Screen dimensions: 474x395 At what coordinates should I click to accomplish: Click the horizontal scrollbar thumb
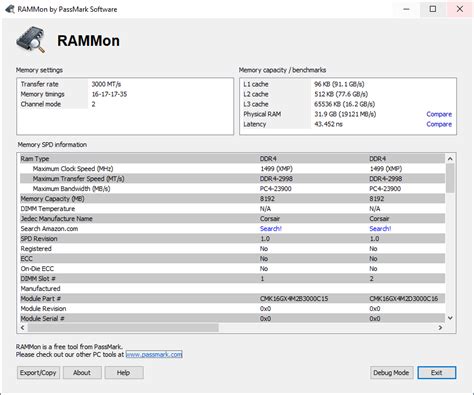[123, 328]
